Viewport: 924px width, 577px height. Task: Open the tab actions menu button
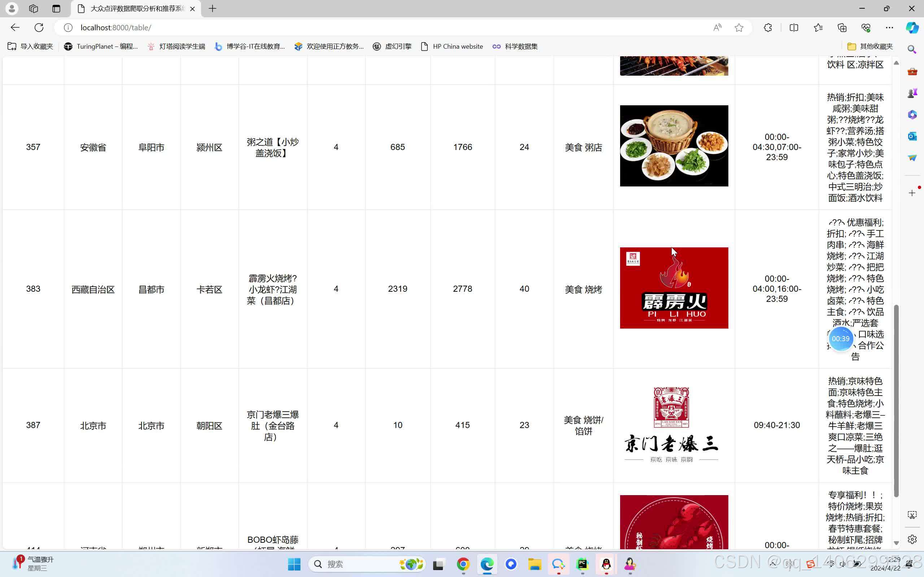56,8
